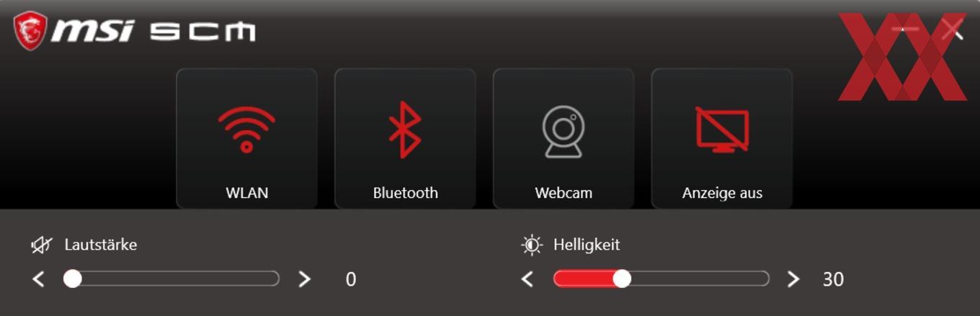The width and height of the screenshot is (980, 316).
Task: Click the SCM title text logo
Action: click(x=202, y=32)
